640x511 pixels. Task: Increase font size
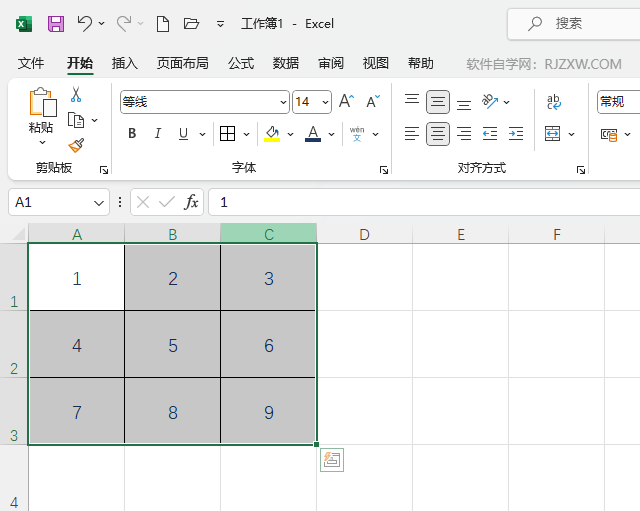pyautogui.click(x=347, y=101)
